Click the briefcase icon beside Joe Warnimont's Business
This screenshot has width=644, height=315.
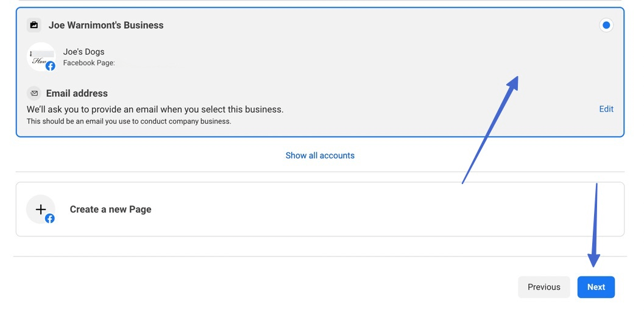34,25
